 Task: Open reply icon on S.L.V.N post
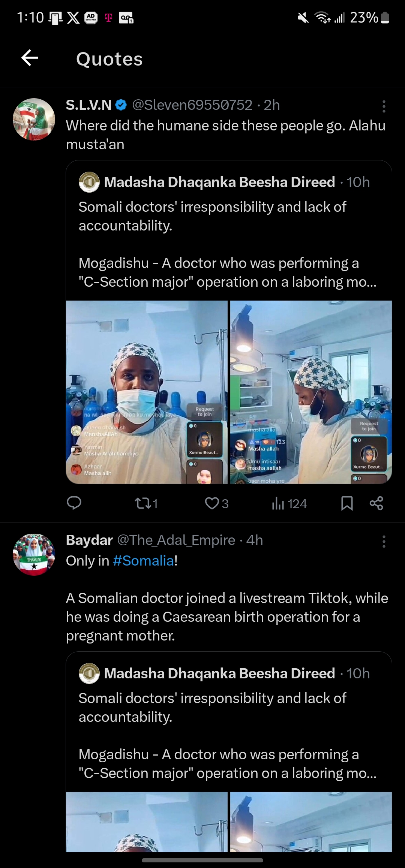[74, 503]
